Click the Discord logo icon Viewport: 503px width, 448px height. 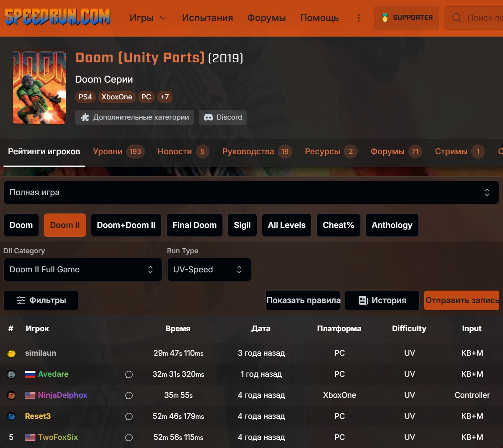pyautogui.click(x=208, y=117)
